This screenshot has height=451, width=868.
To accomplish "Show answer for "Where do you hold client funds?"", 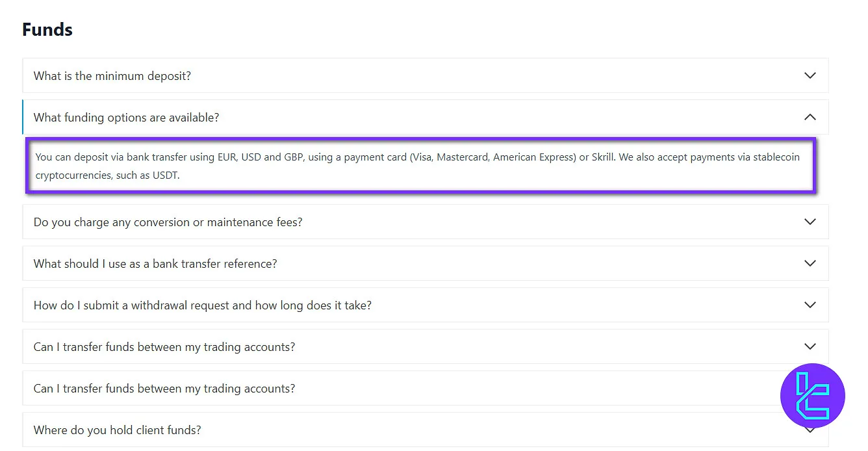I will point(118,430).
